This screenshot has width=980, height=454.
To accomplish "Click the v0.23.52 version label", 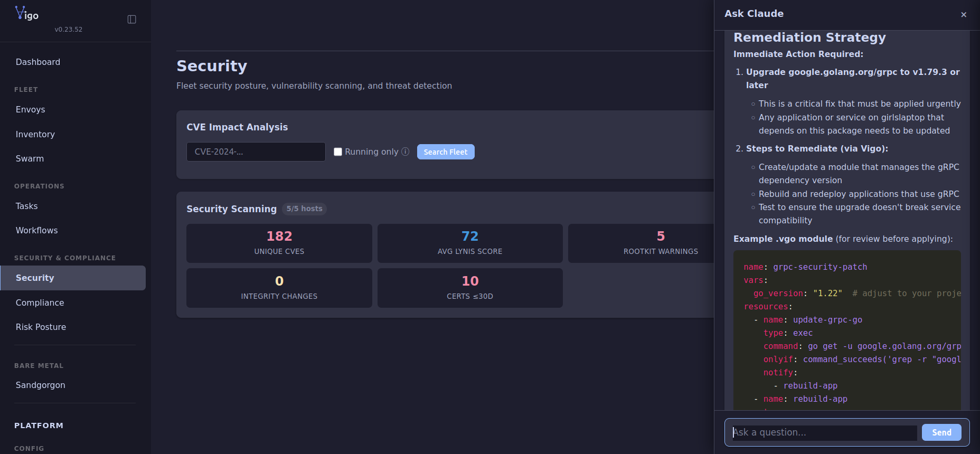I will coord(69,30).
